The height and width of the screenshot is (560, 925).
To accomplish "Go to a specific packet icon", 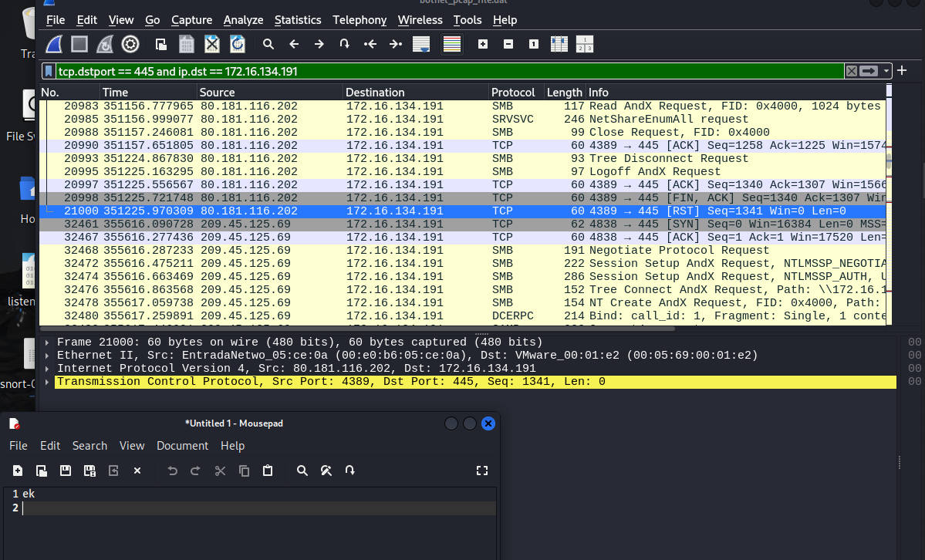I will pos(345,44).
